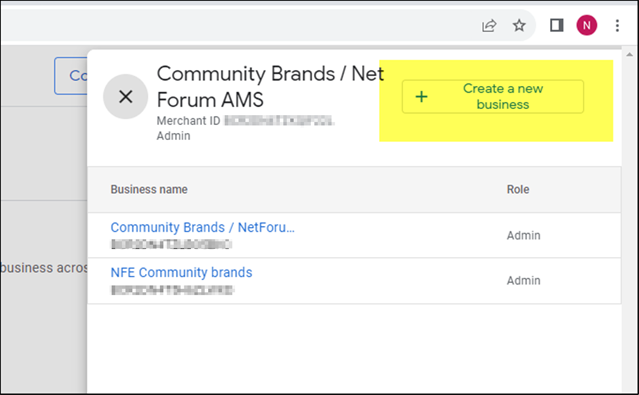Click Admin role in Community Brands row
This screenshot has height=395, width=639.
[524, 235]
